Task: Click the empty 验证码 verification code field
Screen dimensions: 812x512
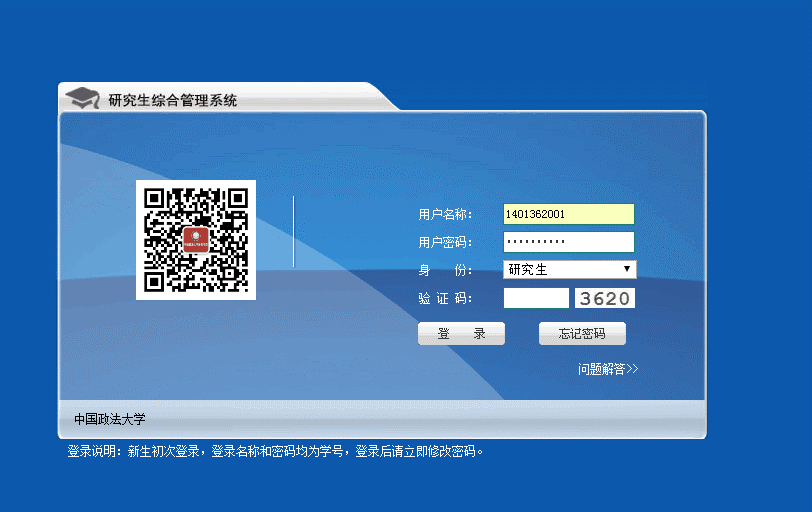Action: 536,298
